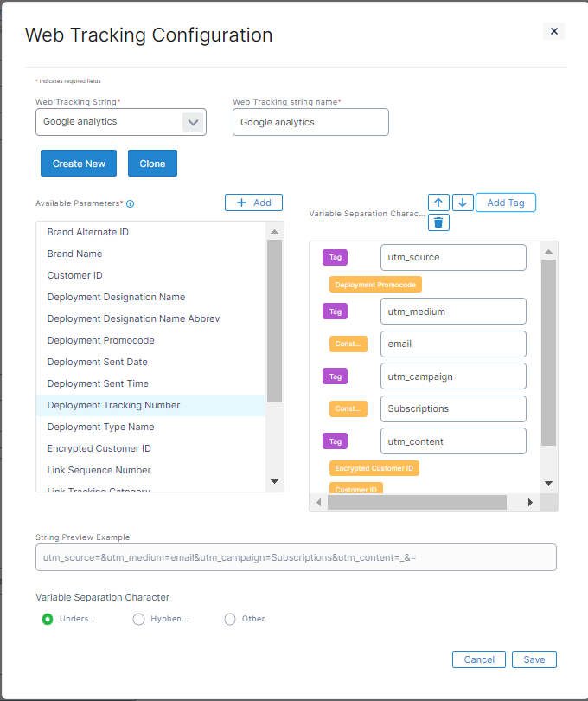Click the trash delete icon
This screenshot has height=701, width=588.
(x=438, y=223)
